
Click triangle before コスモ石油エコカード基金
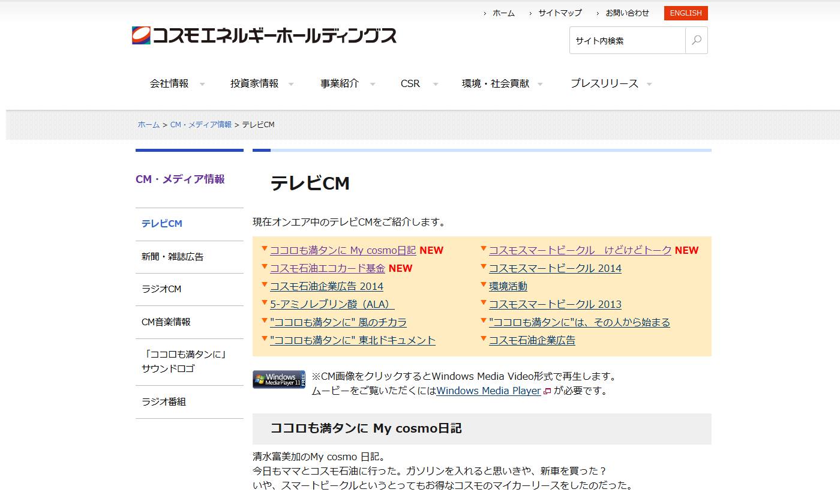point(265,266)
